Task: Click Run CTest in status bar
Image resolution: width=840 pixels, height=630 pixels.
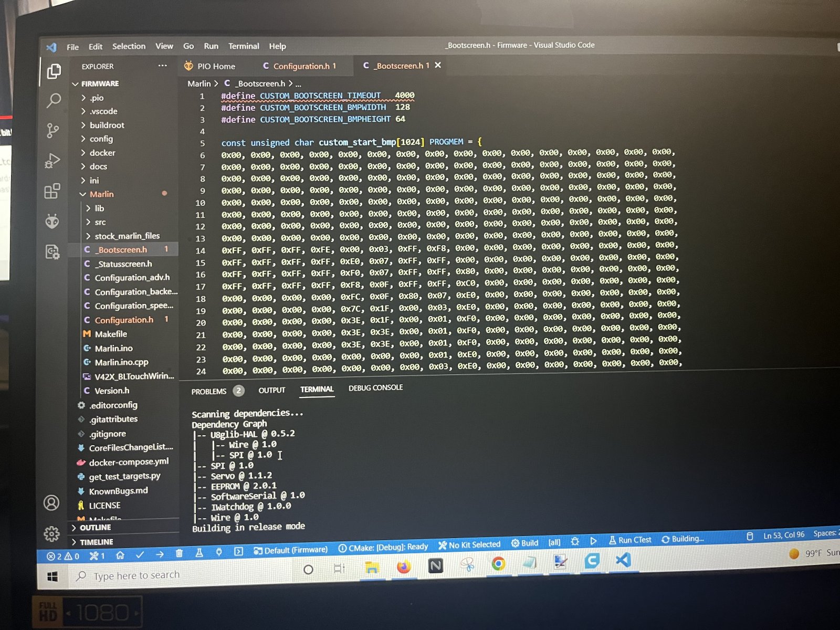Action: pyautogui.click(x=629, y=540)
